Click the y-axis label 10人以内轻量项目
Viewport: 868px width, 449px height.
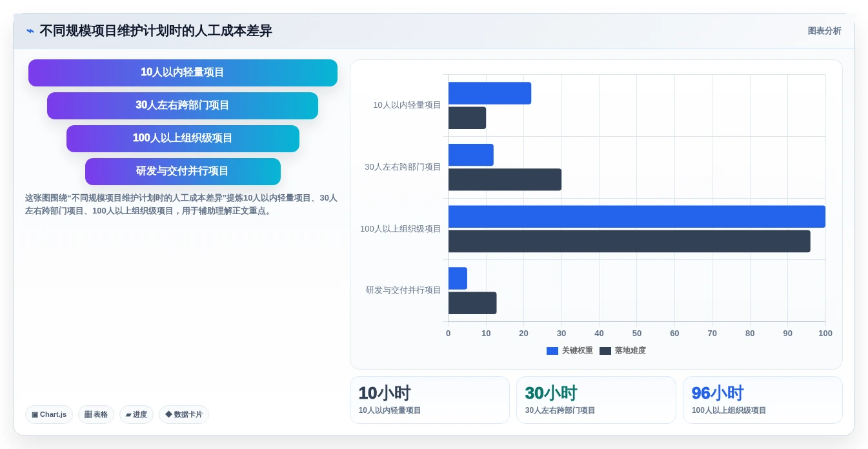coord(407,105)
